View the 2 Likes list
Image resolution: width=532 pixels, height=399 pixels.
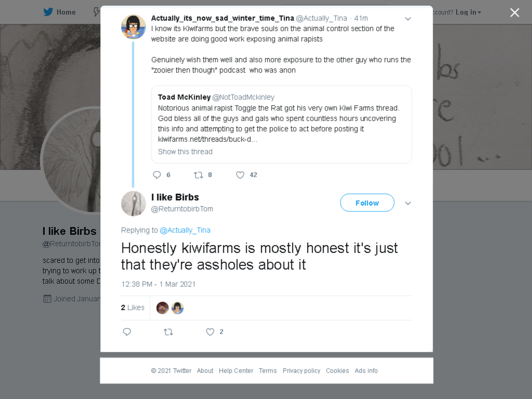[x=132, y=308]
